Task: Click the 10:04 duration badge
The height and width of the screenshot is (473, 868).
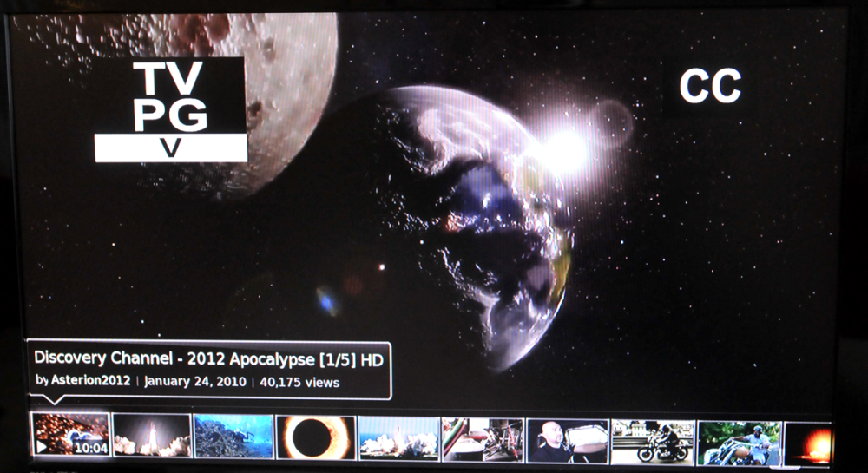Action: tap(90, 448)
